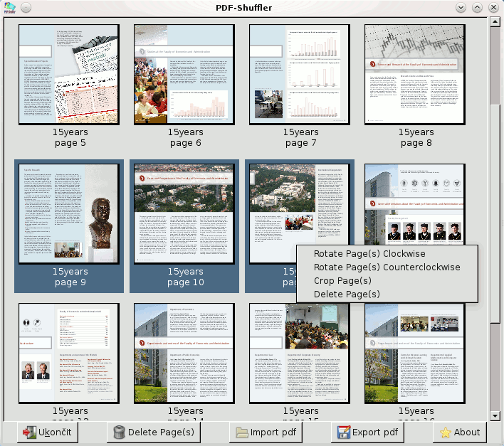Click the exit door icon on Ukončit
The height and width of the screenshot is (446, 504).
click(29, 432)
